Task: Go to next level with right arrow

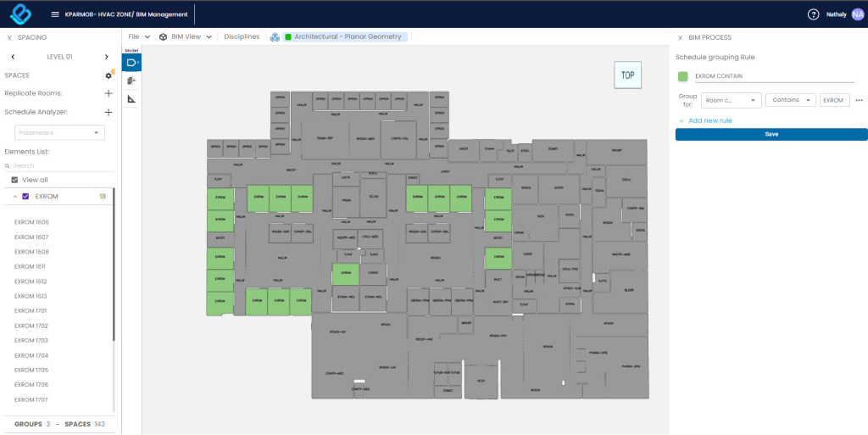Action: coord(106,57)
